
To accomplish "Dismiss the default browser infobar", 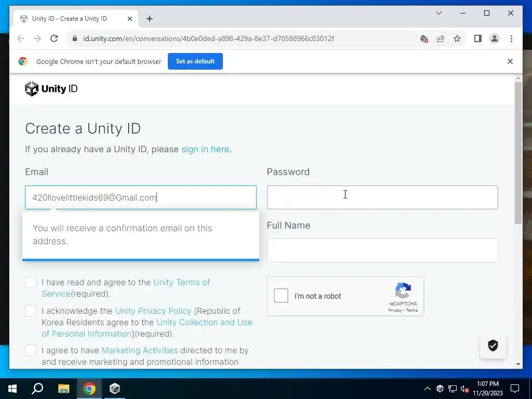I will [510, 61].
